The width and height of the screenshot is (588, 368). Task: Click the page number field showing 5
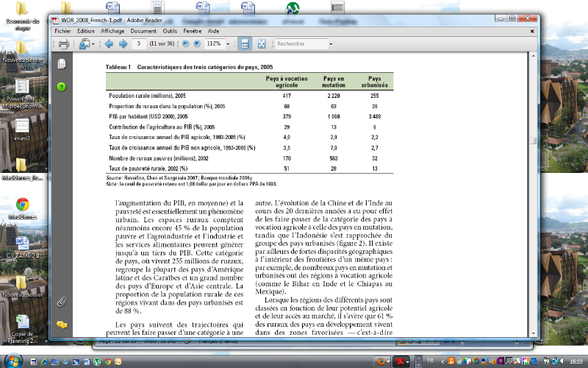pyautogui.click(x=139, y=43)
